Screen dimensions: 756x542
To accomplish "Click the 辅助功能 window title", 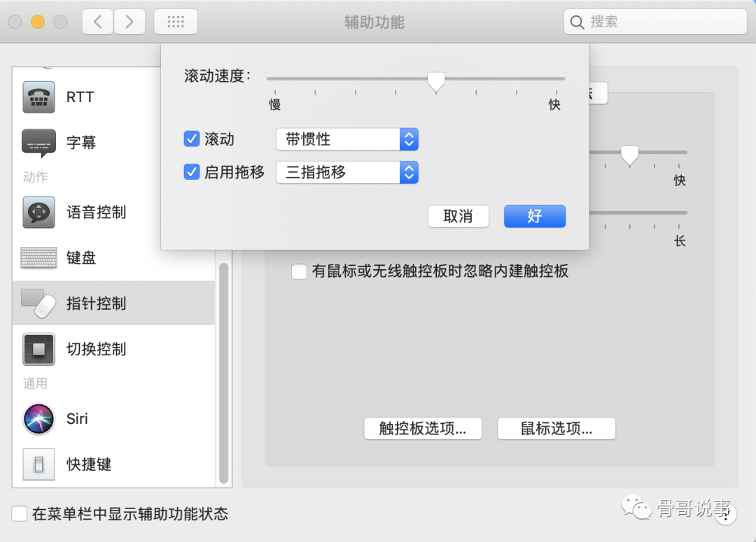I will 374,22.
